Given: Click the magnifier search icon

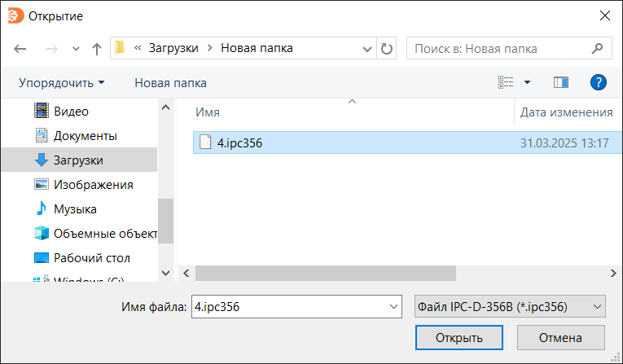Looking at the screenshot, I should click(x=597, y=49).
